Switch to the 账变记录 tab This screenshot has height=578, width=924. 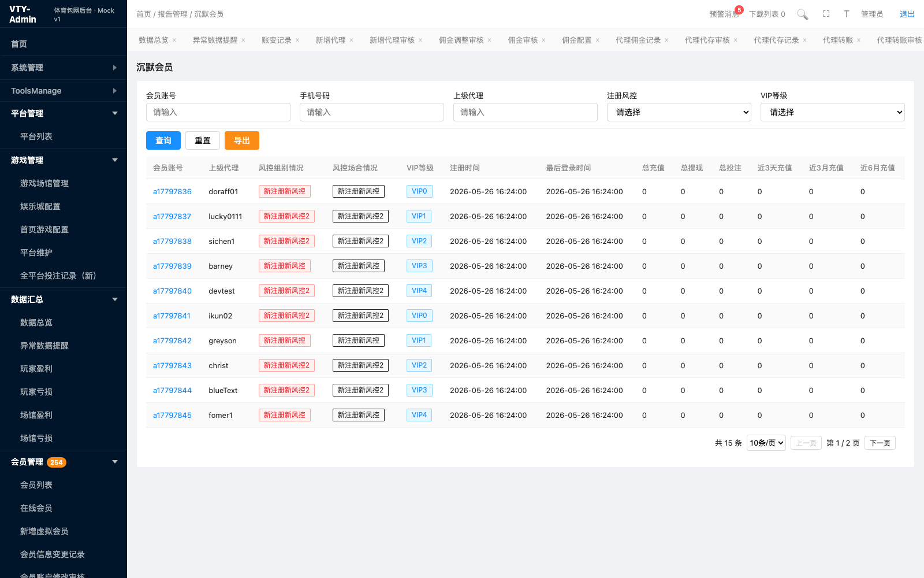pyautogui.click(x=277, y=40)
